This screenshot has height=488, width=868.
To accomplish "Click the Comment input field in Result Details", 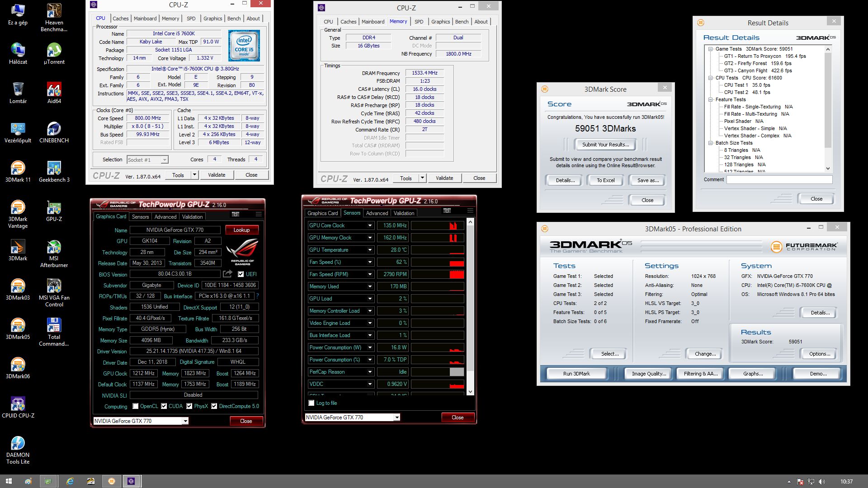I will pyautogui.click(x=779, y=179).
